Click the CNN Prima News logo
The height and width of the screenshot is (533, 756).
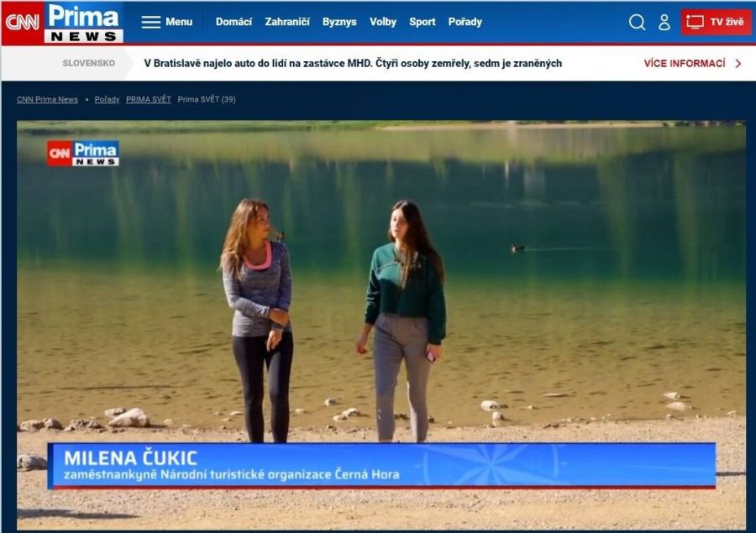point(63,23)
